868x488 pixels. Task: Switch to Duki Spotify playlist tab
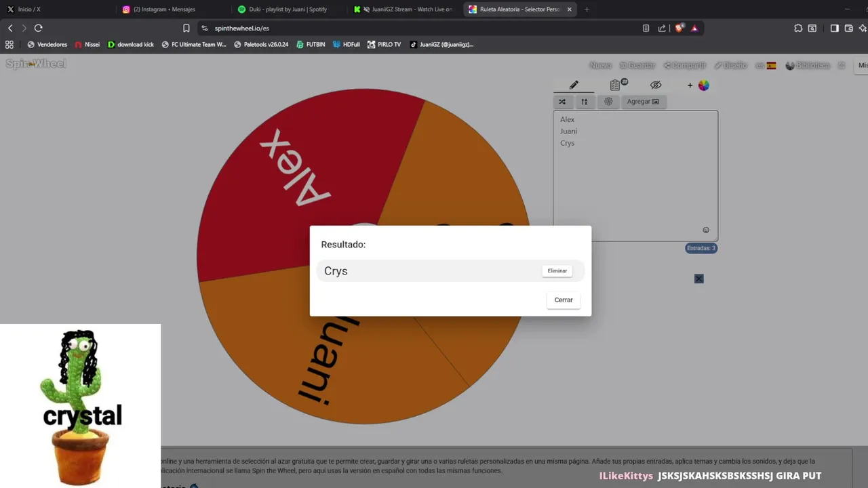[288, 9]
